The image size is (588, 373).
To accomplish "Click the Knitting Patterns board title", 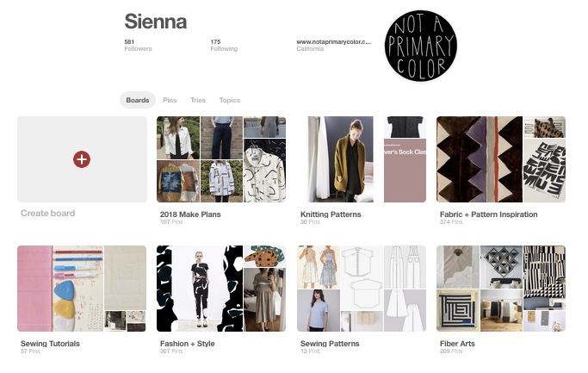I will click(x=331, y=214).
